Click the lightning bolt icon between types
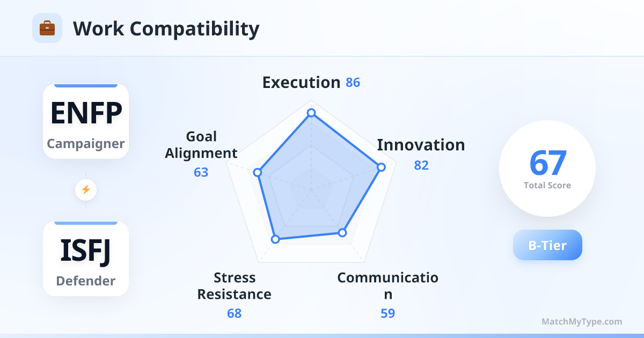 coord(86,189)
